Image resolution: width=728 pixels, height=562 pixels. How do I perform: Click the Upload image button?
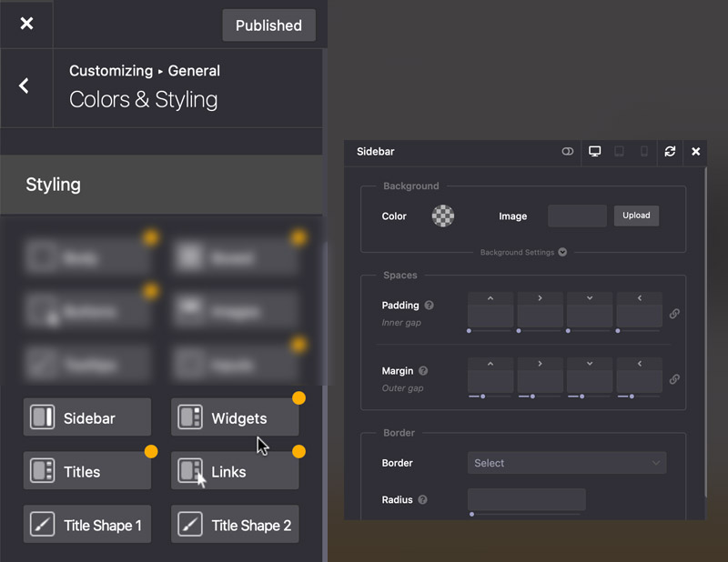(636, 216)
